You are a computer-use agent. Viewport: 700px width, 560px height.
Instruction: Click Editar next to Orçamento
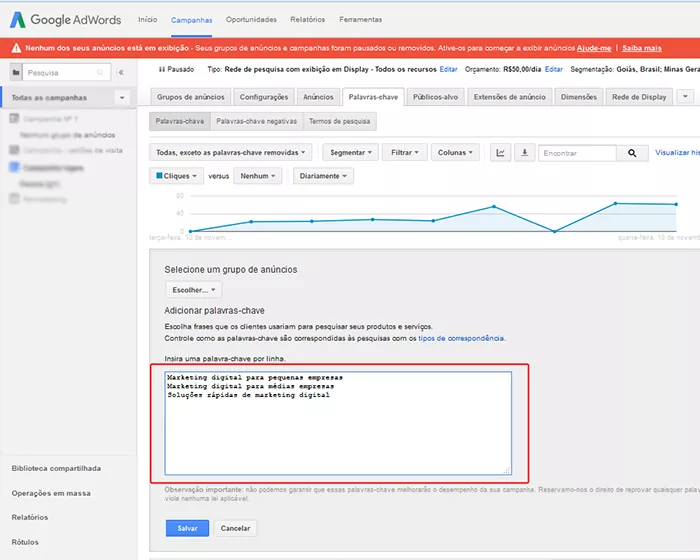tap(554, 69)
